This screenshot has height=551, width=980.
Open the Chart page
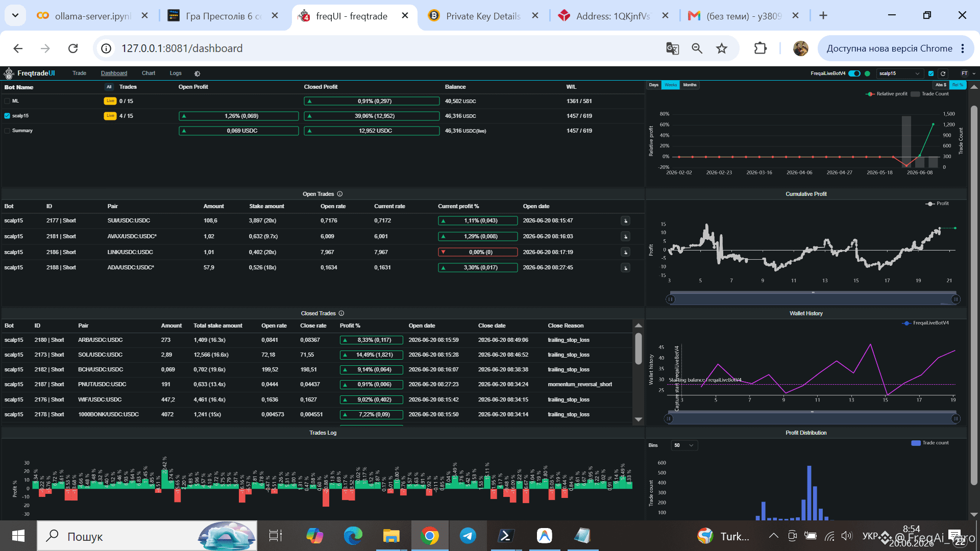[x=149, y=73]
